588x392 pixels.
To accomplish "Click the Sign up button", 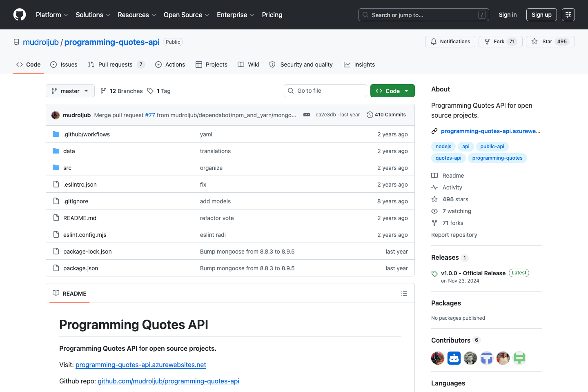I will coord(541,14).
